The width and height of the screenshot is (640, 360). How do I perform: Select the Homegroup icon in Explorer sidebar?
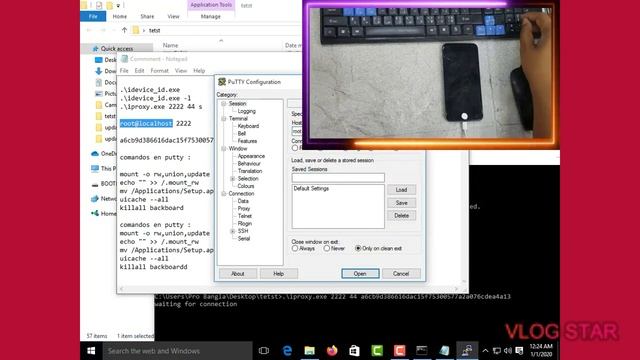pyautogui.click(x=95, y=213)
